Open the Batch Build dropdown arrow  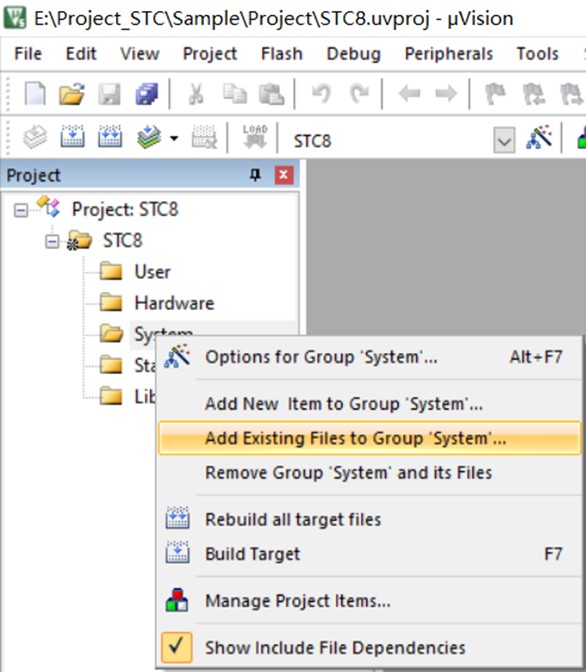(x=174, y=138)
